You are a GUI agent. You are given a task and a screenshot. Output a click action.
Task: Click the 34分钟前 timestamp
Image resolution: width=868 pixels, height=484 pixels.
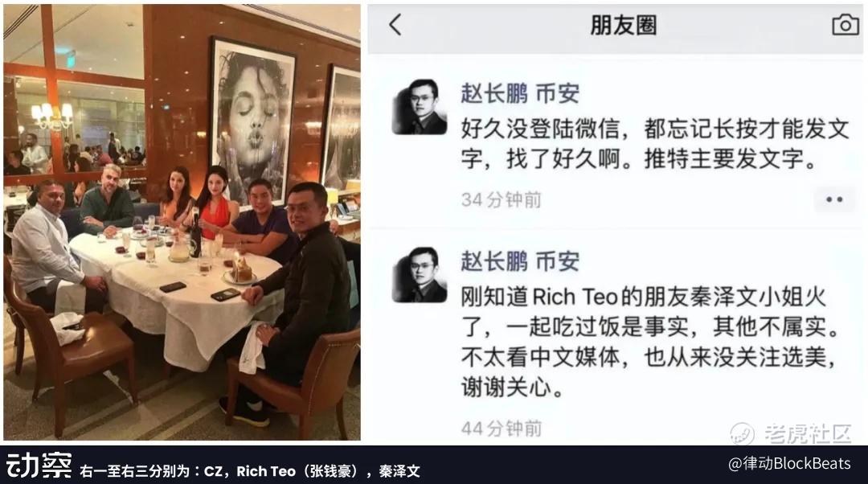(501, 200)
